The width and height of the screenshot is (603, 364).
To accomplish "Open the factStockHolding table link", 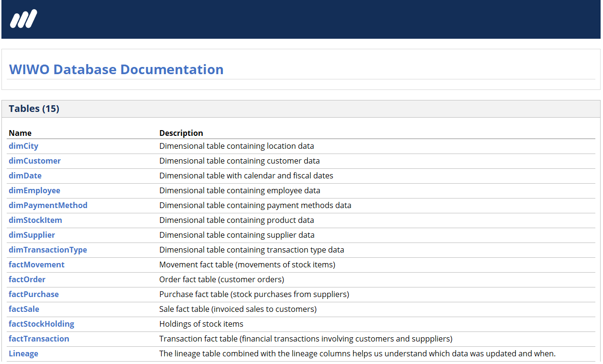I will [41, 324].
